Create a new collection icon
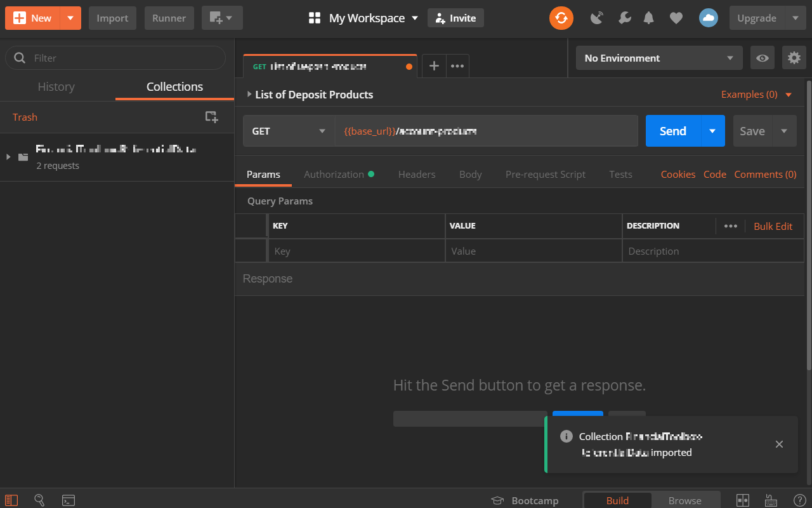This screenshot has height=508, width=812. point(211,117)
